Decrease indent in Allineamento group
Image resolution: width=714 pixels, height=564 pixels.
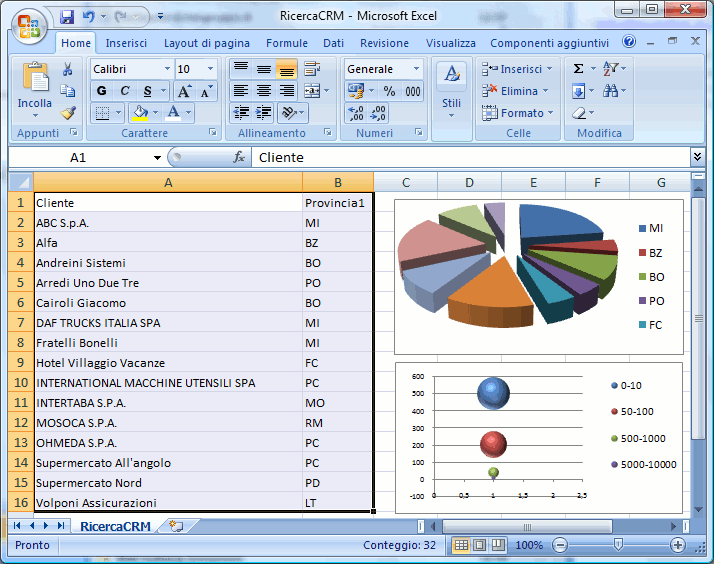(241, 112)
